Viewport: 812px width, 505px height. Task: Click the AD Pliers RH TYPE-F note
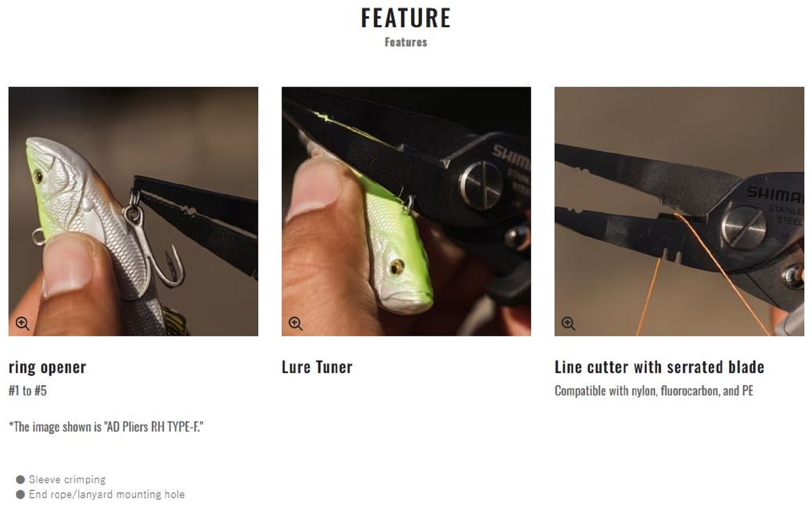pos(106,427)
